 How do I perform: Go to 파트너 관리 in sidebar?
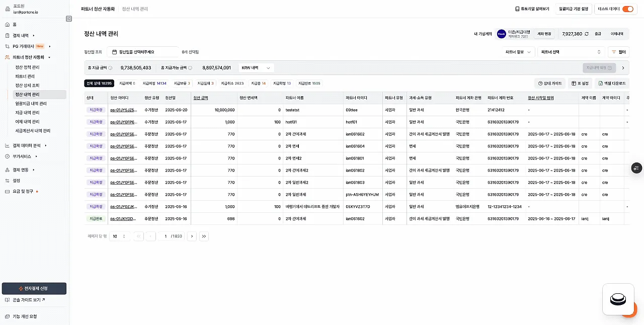(x=25, y=76)
